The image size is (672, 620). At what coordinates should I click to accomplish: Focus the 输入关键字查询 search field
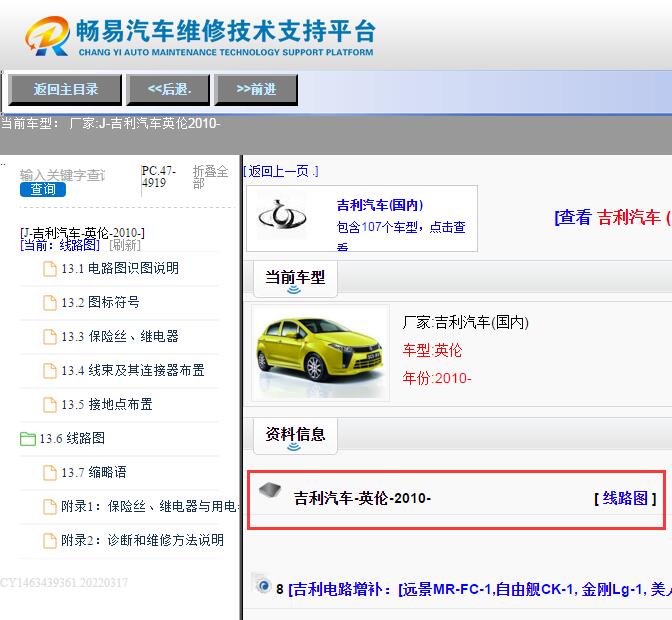(x=63, y=175)
